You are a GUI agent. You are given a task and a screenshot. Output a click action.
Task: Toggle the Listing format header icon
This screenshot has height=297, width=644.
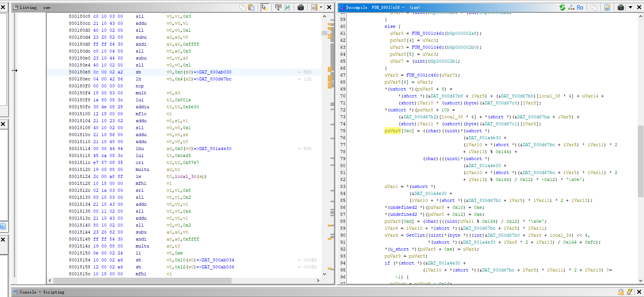point(314,7)
